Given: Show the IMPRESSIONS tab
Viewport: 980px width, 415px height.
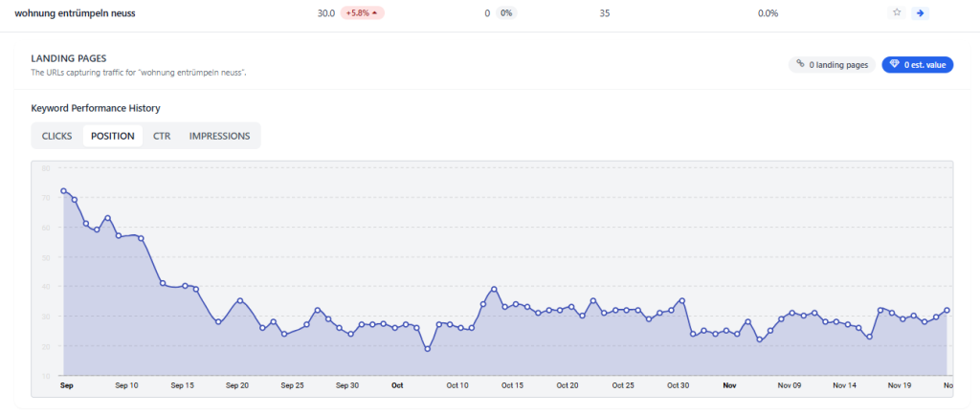Looking at the screenshot, I should (x=219, y=136).
